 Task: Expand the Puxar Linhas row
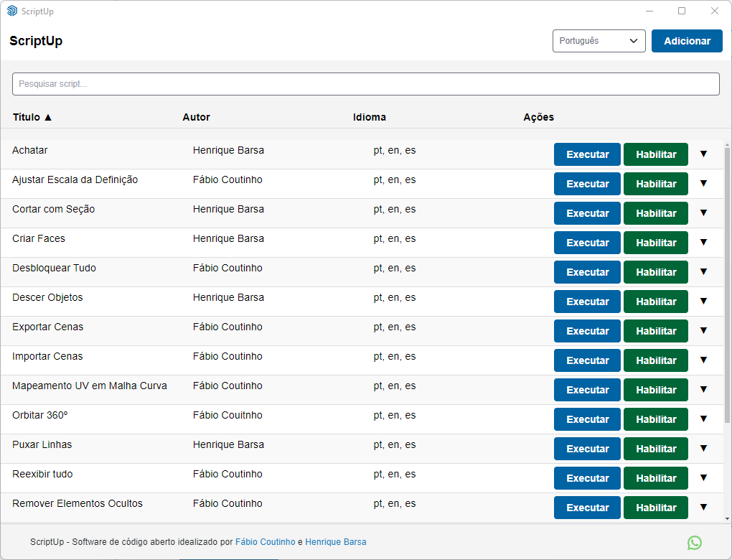pos(703,449)
